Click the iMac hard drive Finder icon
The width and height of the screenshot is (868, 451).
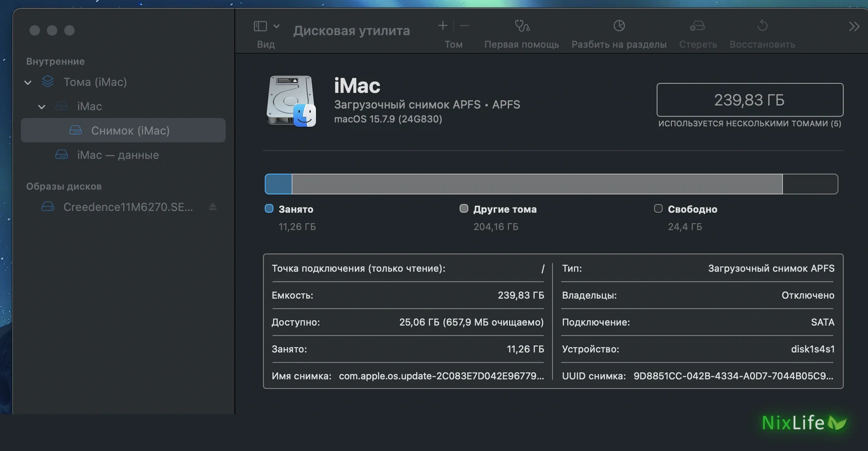tap(291, 101)
